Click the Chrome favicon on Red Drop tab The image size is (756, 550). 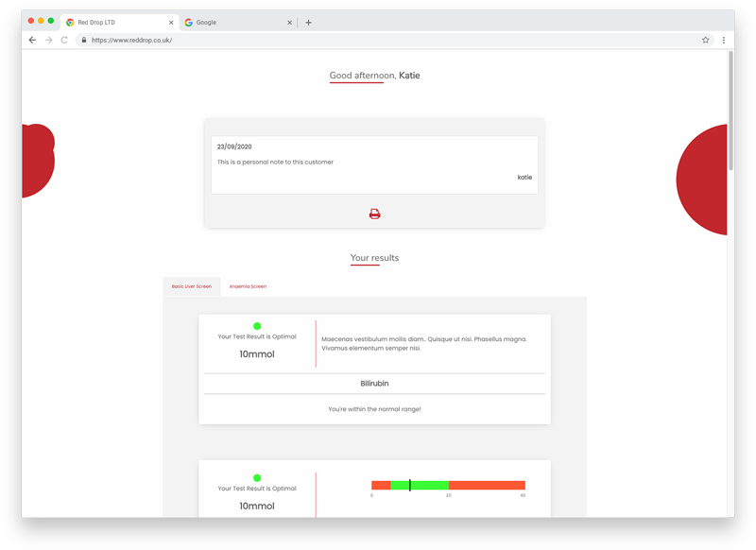(x=70, y=22)
